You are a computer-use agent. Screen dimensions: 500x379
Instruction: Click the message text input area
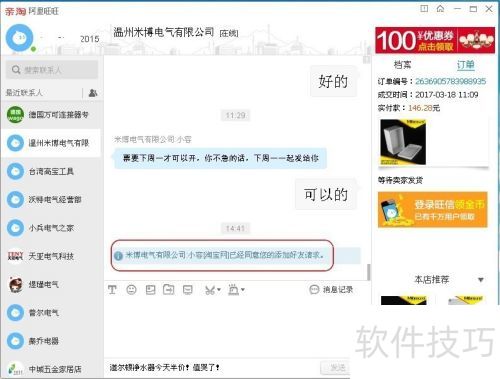click(x=227, y=328)
